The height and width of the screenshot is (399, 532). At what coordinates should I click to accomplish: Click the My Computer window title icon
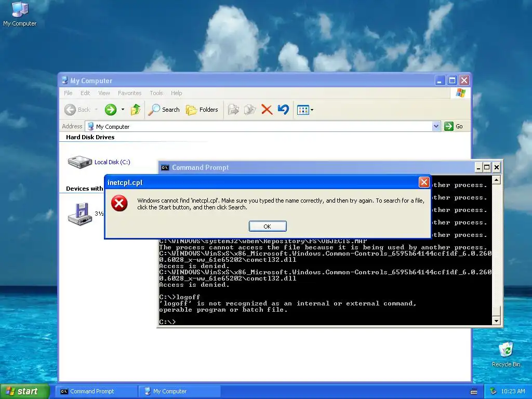pos(64,81)
